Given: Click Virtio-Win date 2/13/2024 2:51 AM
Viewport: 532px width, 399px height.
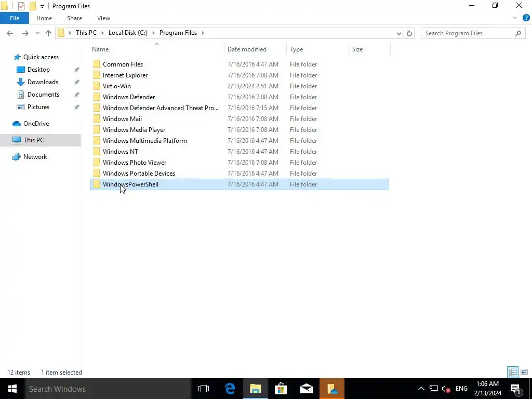Looking at the screenshot, I should (x=253, y=86).
